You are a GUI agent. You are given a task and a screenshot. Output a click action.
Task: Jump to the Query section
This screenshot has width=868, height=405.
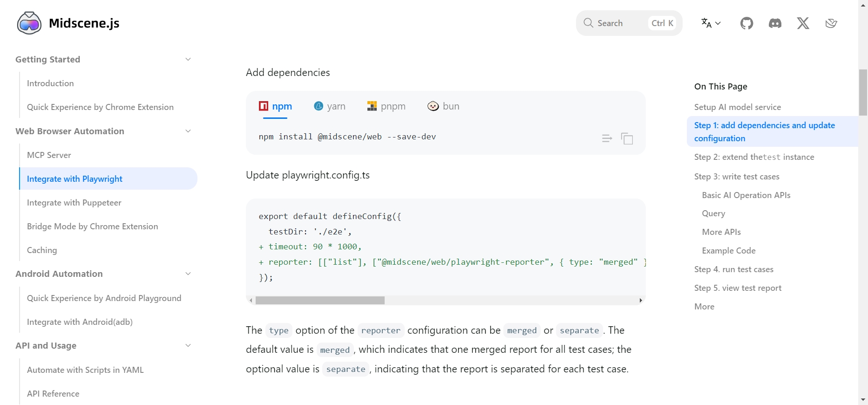(713, 213)
